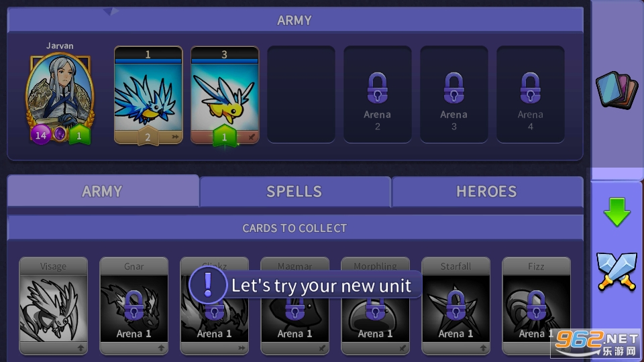The width and height of the screenshot is (644, 362).
Task: Open the locked Starfall card
Action: point(456,306)
